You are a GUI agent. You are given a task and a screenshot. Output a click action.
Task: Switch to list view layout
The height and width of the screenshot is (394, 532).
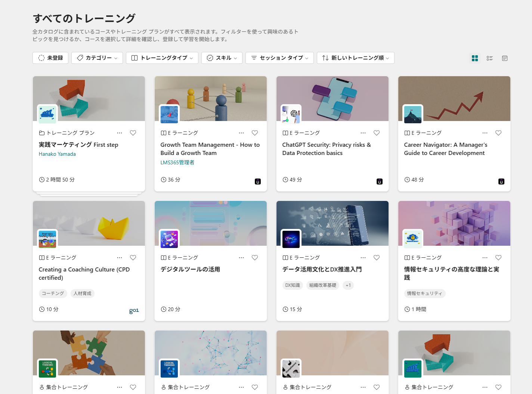490,58
